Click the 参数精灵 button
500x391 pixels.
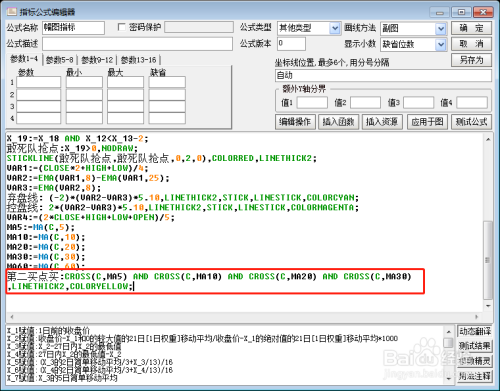pos(475,361)
